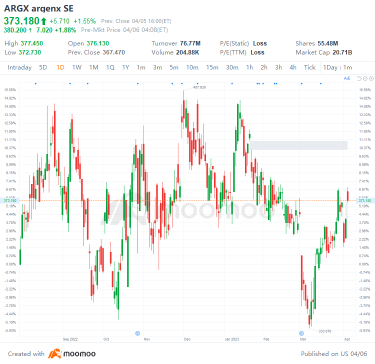Viewport: 375px width, 364px height.
Task: Click the chart reset undo icon
Action: 359,79
